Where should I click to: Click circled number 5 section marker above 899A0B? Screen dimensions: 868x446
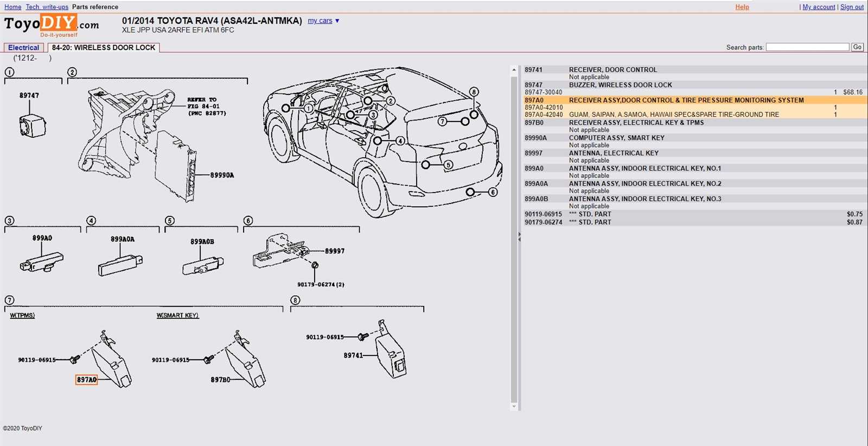click(x=170, y=221)
